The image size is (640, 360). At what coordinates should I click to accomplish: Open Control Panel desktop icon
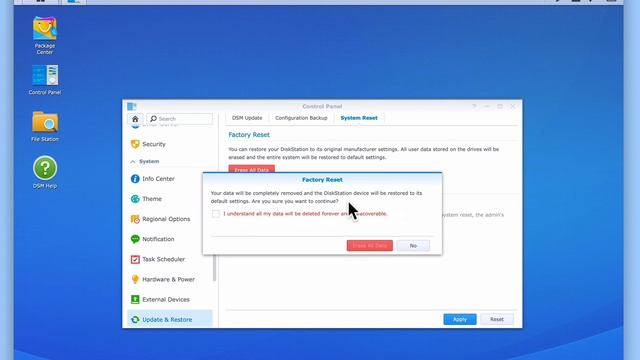point(45,80)
